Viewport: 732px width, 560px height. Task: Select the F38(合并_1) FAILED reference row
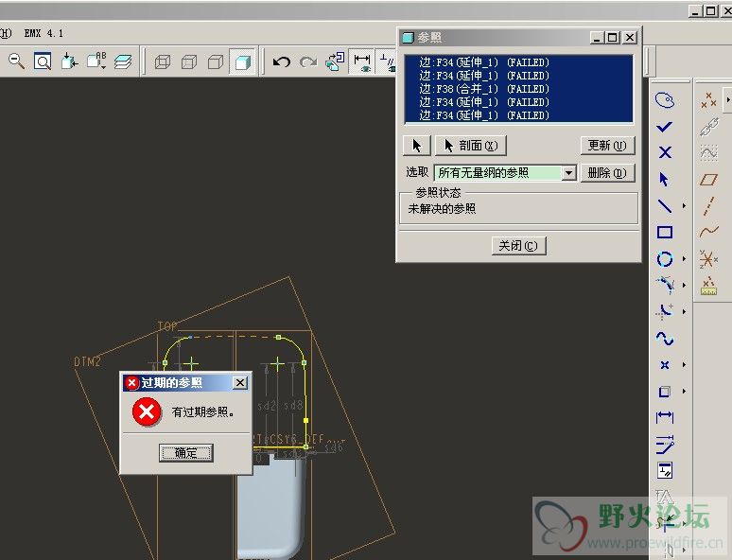pos(518,89)
